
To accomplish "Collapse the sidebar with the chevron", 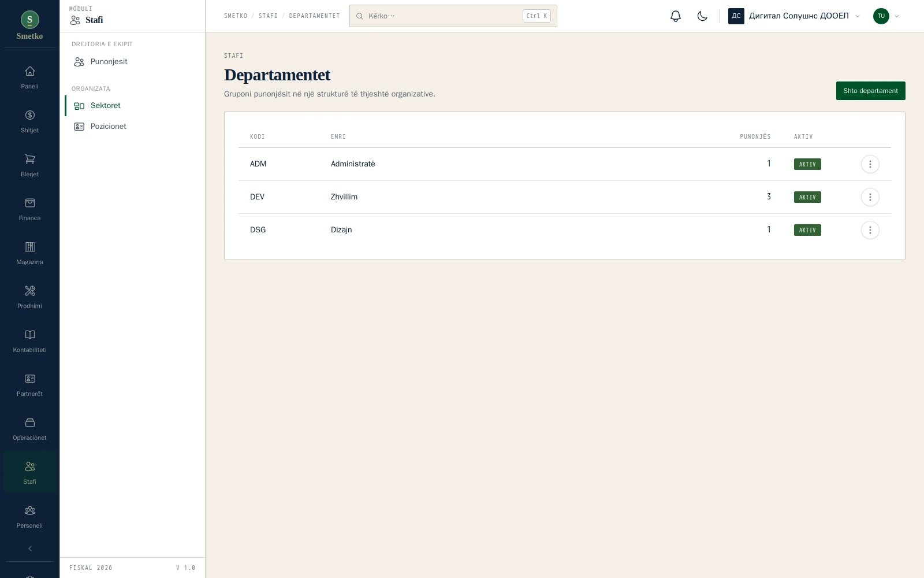I will tap(29, 549).
